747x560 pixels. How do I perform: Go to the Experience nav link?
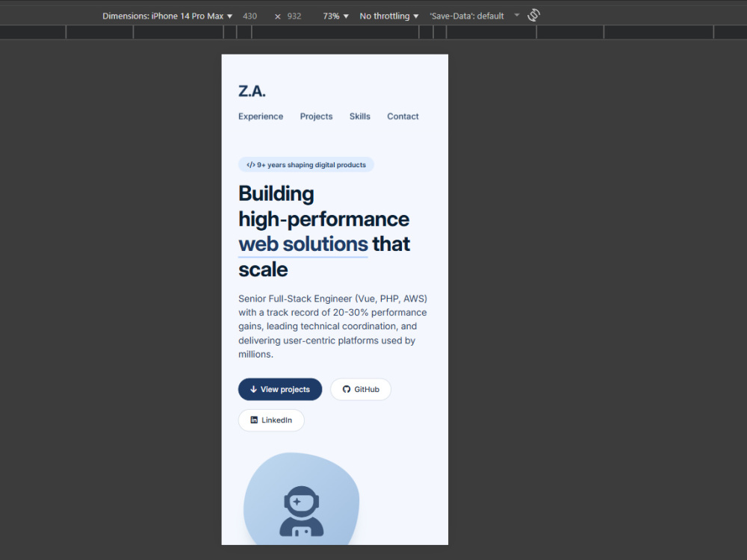point(261,116)
